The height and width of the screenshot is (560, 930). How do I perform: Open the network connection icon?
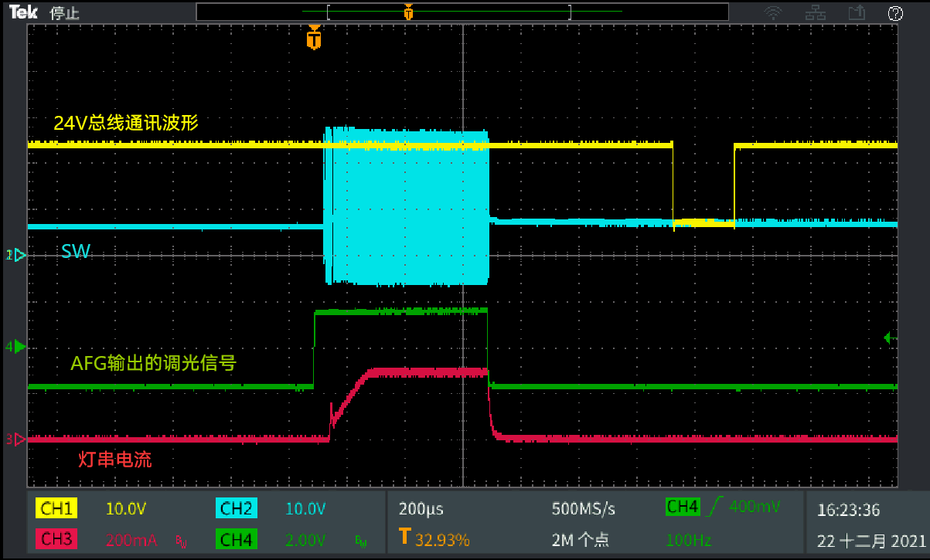814,13
